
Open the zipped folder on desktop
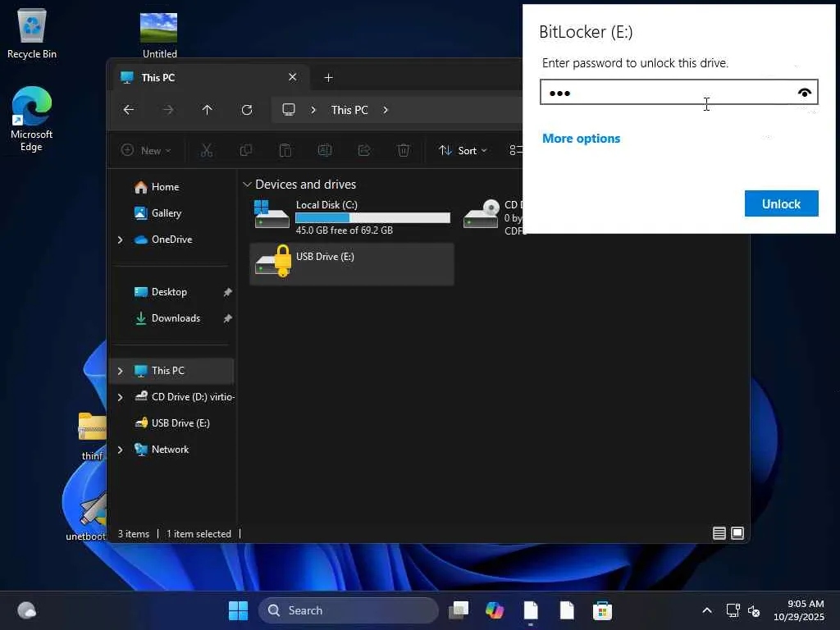coord(92,435)
